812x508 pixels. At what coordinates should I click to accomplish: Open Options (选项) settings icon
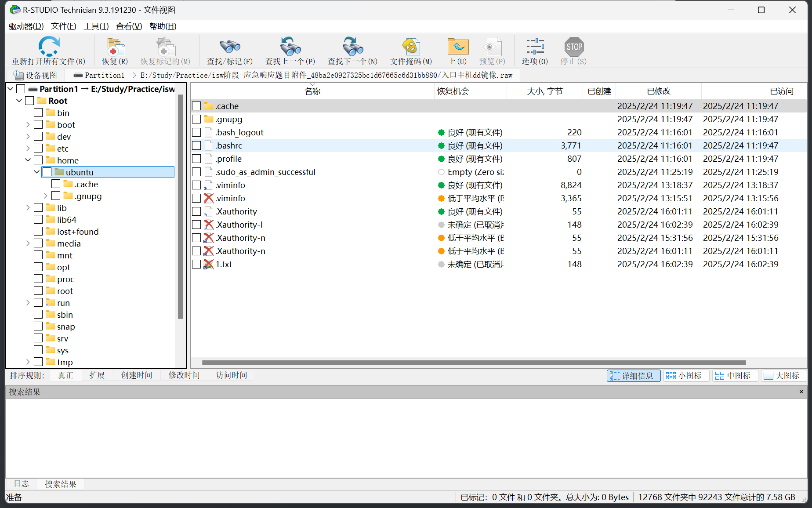coord(535,47)
